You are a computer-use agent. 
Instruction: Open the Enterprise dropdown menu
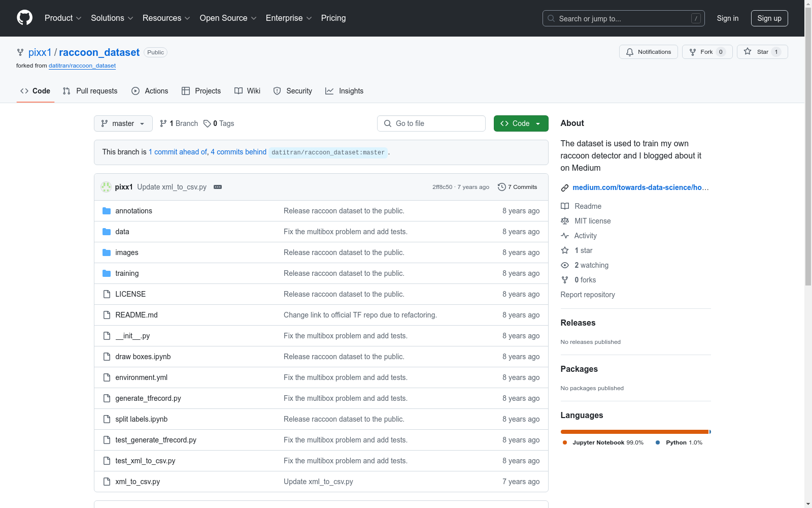(289, 18)
